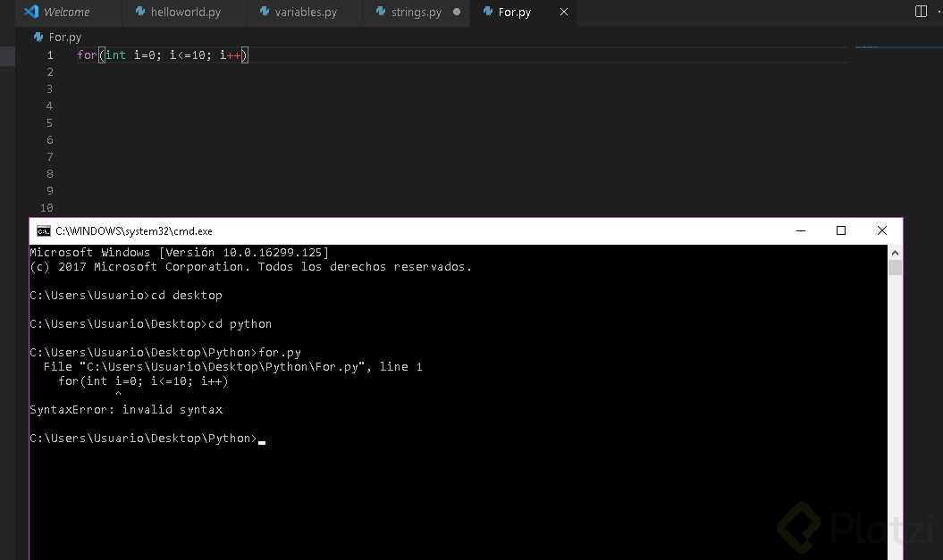Click the 'i<=10;' condition in the editor code
The height and width of the screenshot is (560, 943).
[190, 55]
